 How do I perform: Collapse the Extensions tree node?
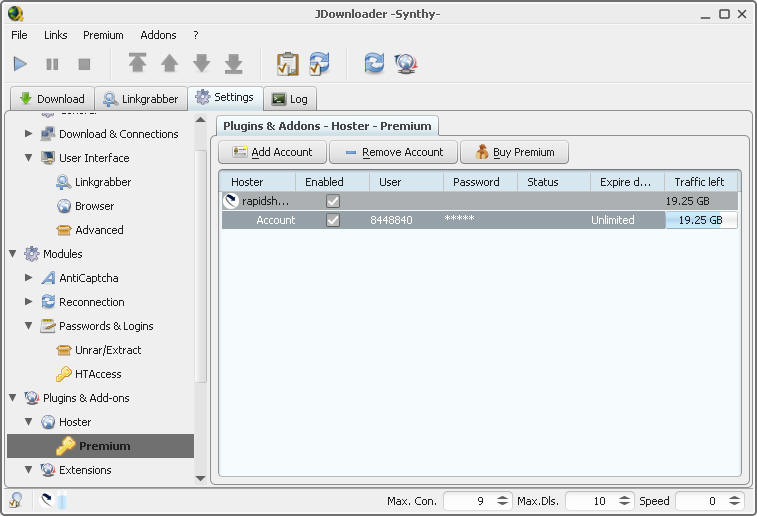click(x=28, y=470)
